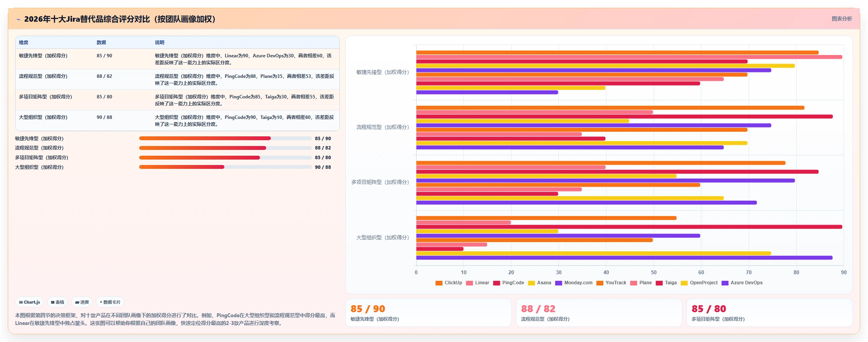Toggle Taiga legend entry
The width and height of the screenshot is (868, 342).
(x=666, y=283)
